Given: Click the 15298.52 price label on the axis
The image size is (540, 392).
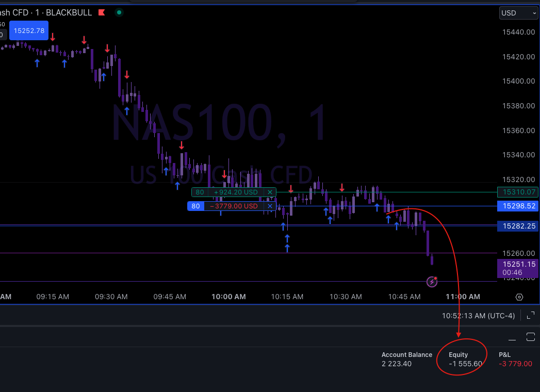Looking at the screenshot, I should pyautogui.click(x=517, y=206).
